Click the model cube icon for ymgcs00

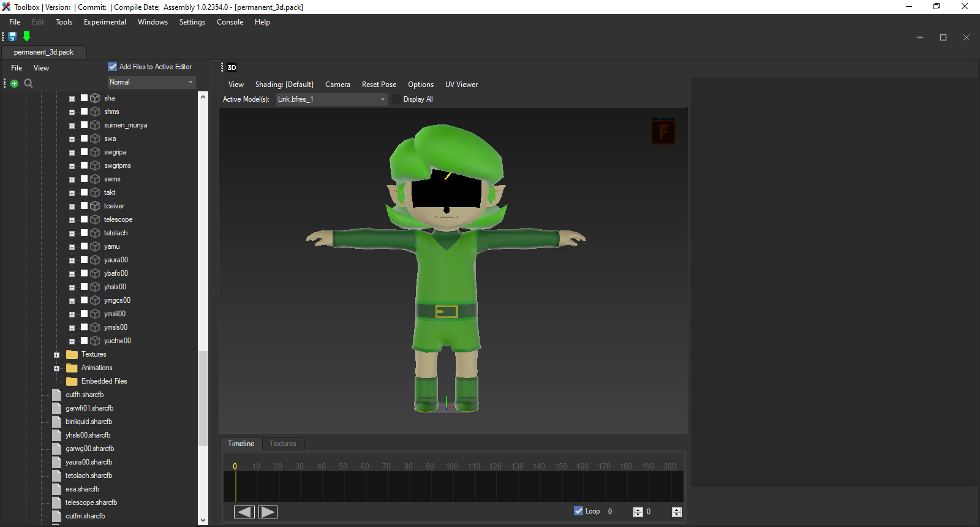tap(95, 300)
